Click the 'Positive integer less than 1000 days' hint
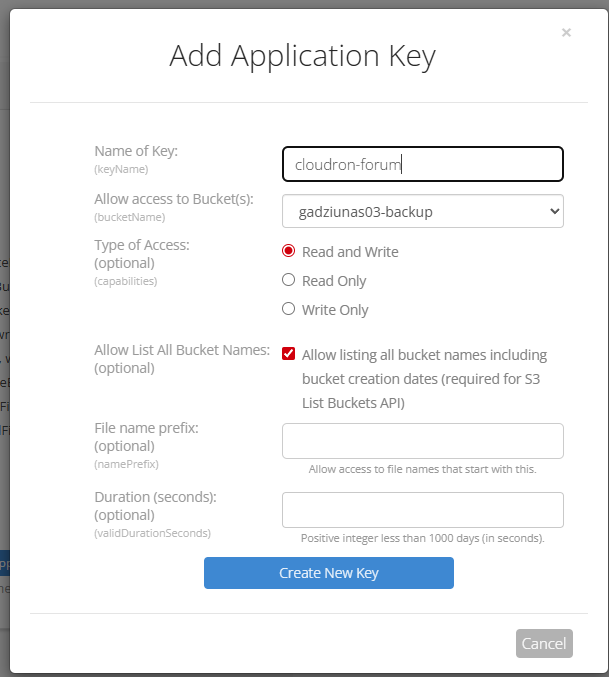 coord(422,538)
